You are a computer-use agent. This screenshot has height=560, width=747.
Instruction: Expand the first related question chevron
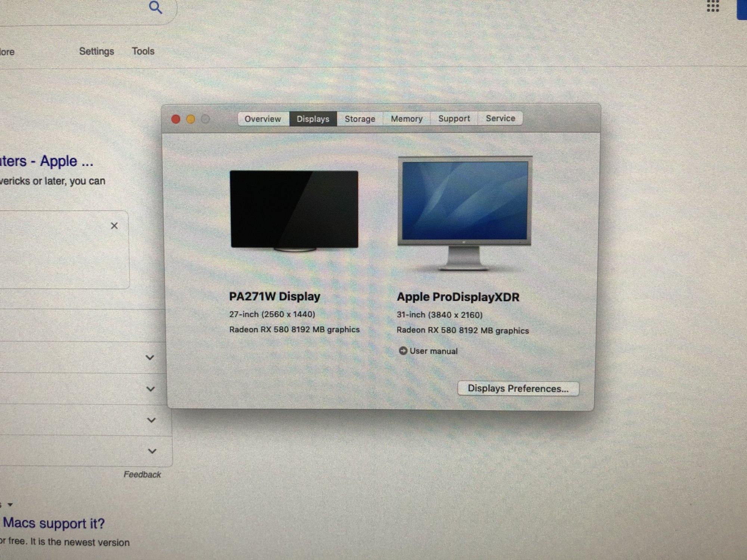coord(150,358)
